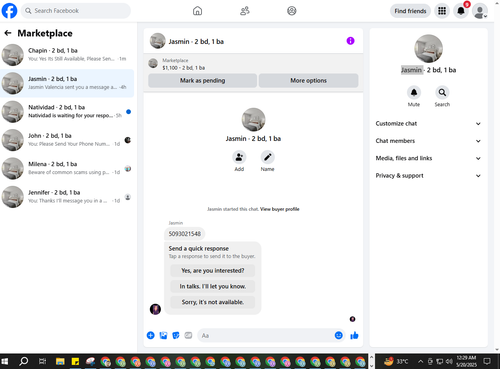Click the Name edit pencil icon
The width and height of the screenshot is (500, 369).
(267, 157)
